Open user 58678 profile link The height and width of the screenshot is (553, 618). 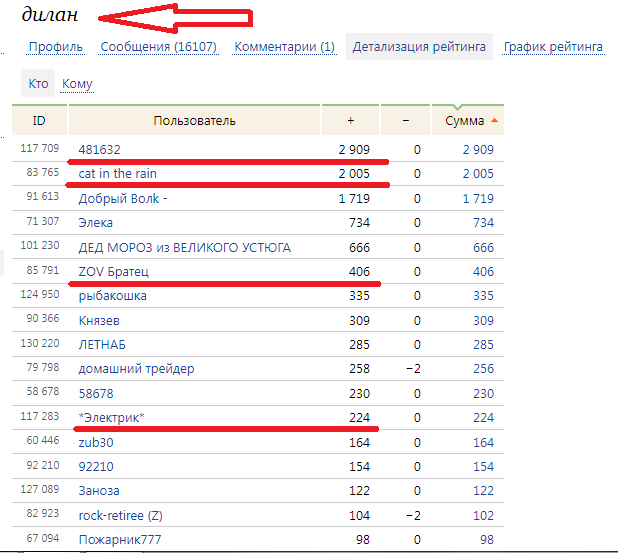coord(96,393)
